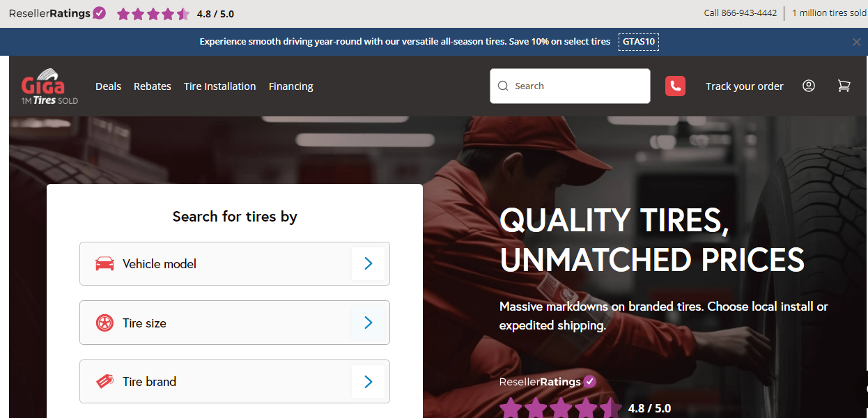This screenshot has height=418, width=868.
Task: Open the Financing menu item
Action: point(290,86)
